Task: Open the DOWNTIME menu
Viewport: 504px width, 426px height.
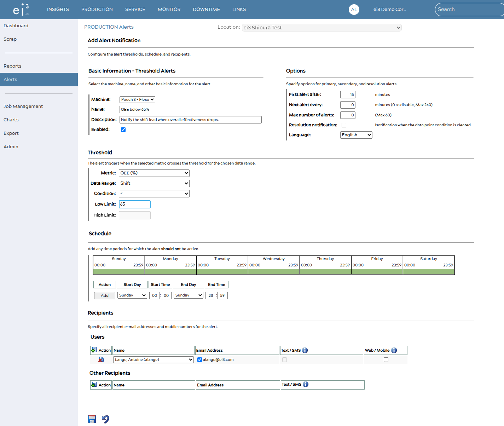Action: point(206,10)
